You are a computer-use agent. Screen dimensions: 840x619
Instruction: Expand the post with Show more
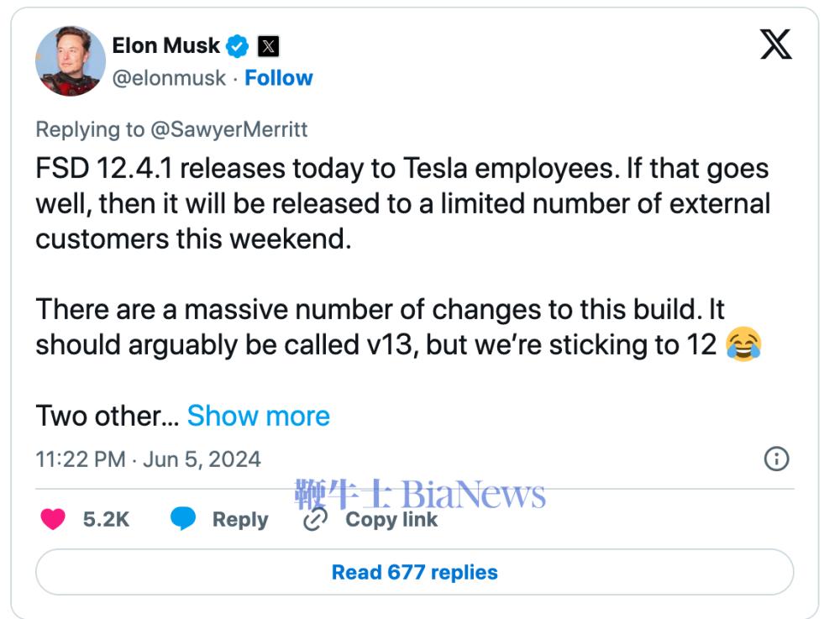click(258, 416)
